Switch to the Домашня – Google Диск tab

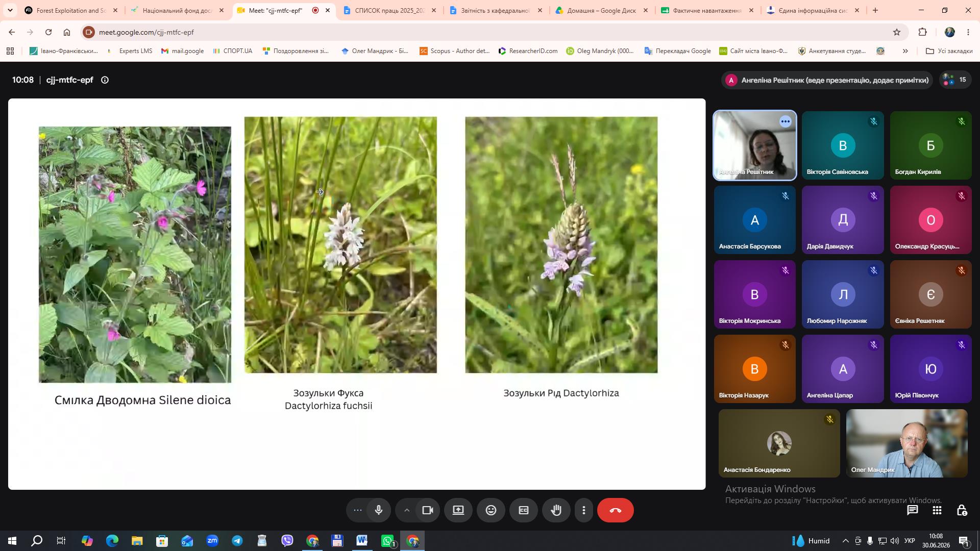[x=602, y=10]
